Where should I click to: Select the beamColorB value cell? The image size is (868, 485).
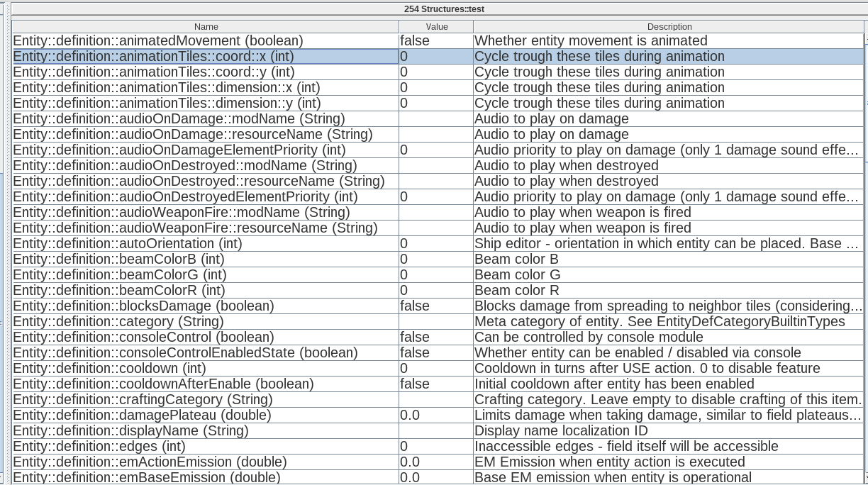coord(436,260)
